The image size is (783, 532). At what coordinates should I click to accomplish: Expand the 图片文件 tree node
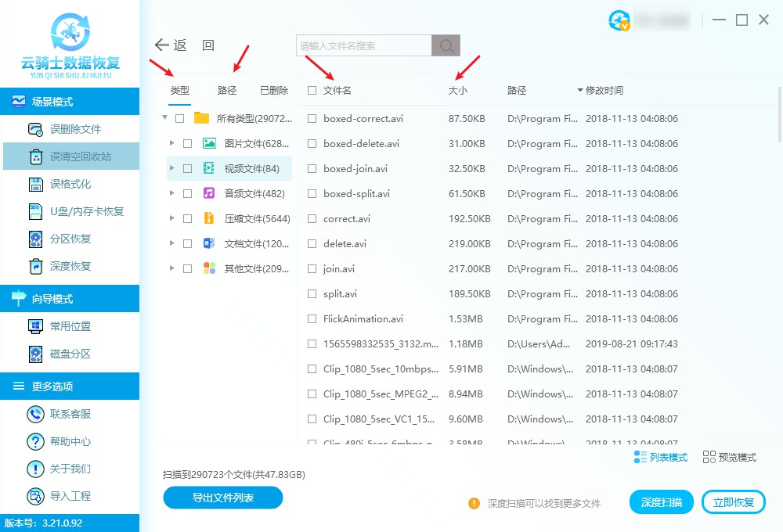coord(172,143)
